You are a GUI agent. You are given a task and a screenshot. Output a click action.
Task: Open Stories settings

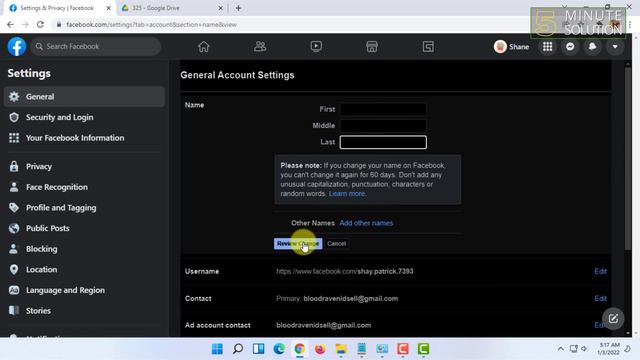(x=84, y=311)
